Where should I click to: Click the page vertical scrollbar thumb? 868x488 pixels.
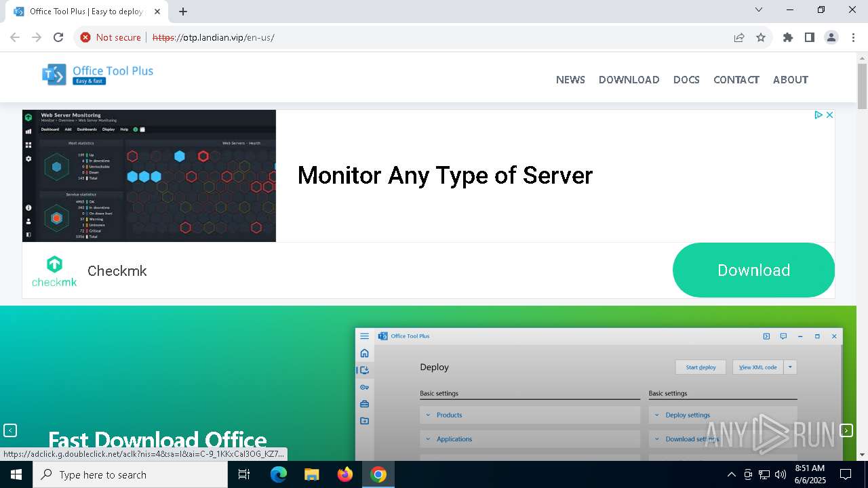[862, 86]
